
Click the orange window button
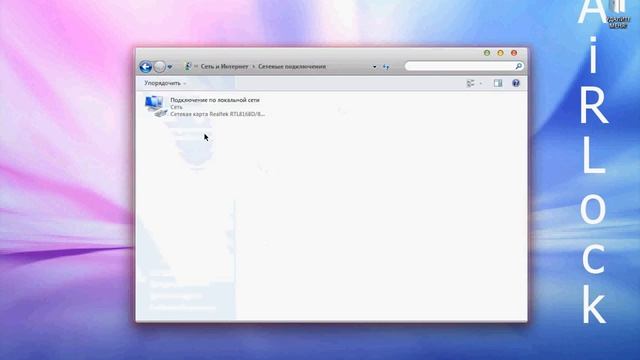[x=500, y=53]
